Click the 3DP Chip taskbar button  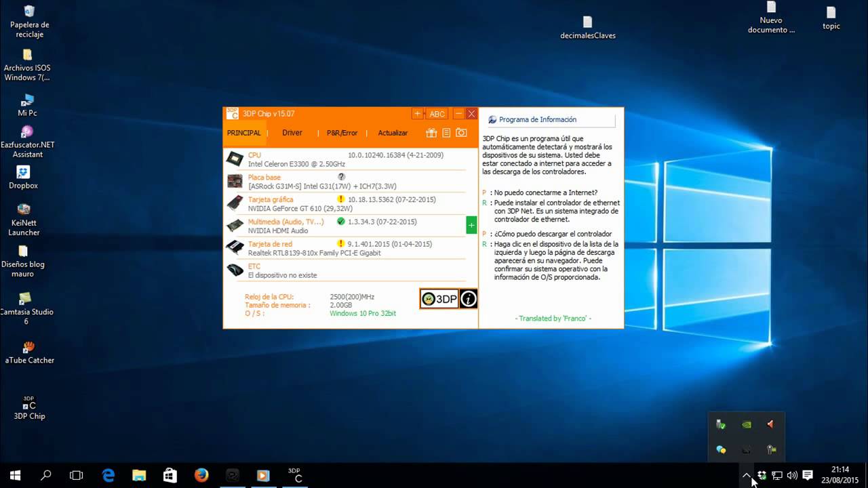pos(294,476)
